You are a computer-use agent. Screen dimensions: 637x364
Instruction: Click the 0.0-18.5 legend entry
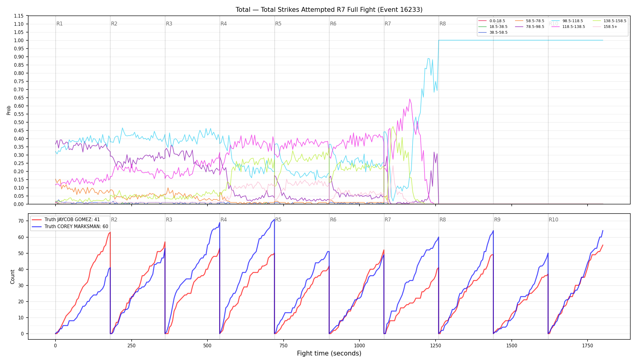pos(492,21)
